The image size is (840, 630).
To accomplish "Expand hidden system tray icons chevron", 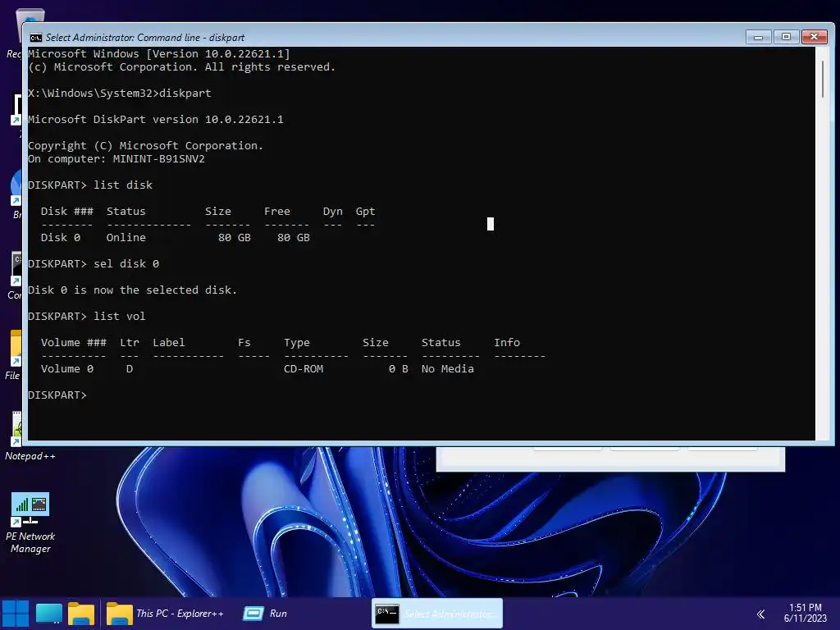I will (760, 614).
